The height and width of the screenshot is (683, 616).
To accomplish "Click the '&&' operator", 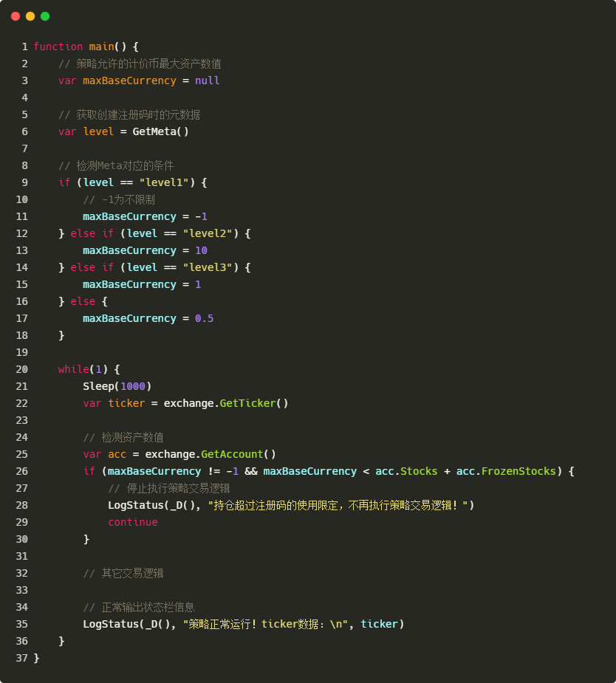I will (251, 471).
